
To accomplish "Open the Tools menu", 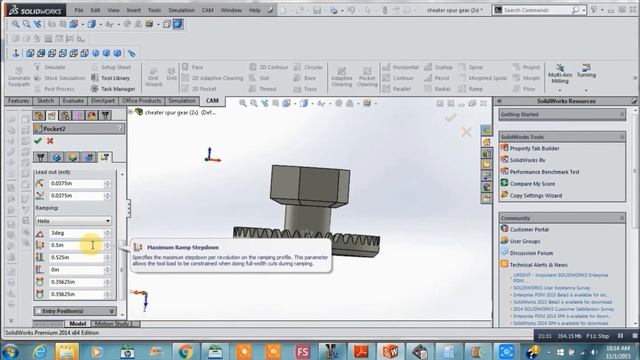I will [154, 10].
